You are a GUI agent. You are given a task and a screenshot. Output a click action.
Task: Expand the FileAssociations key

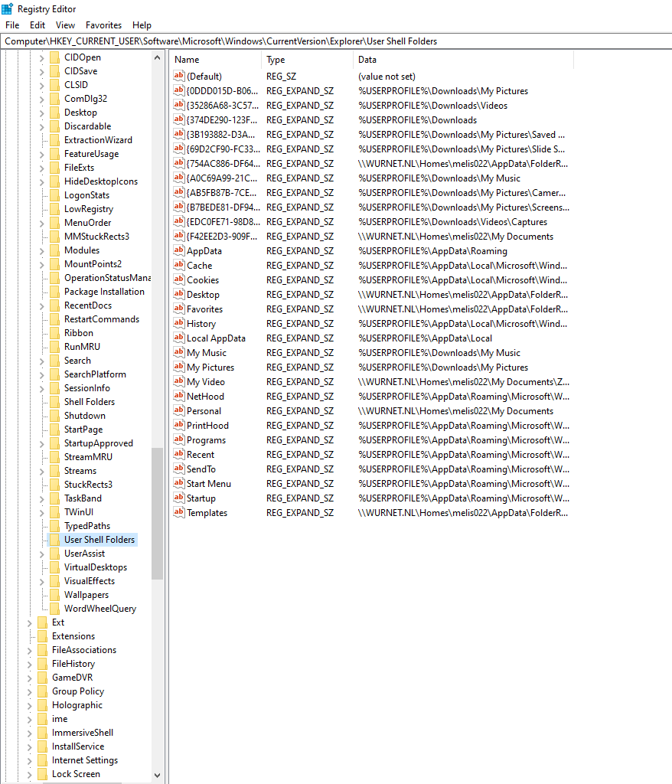coord(30,651)
